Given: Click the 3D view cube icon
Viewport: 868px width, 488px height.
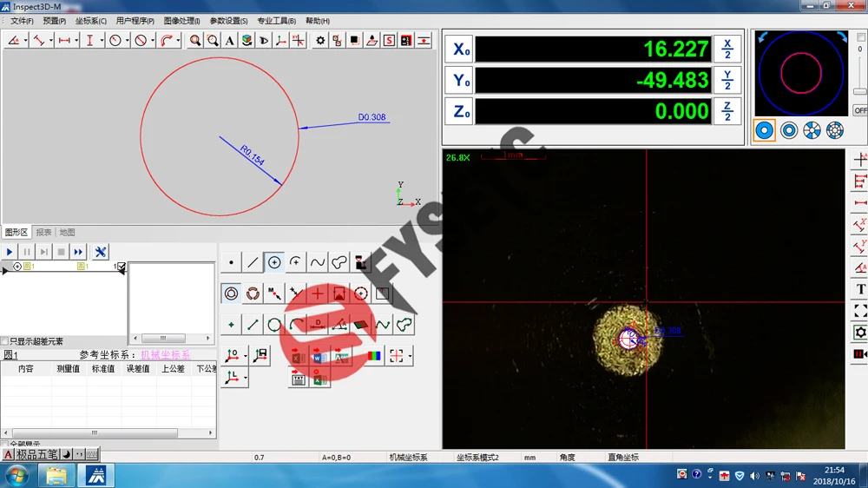Looking at the screenshot, I should (x=247, y=41).
